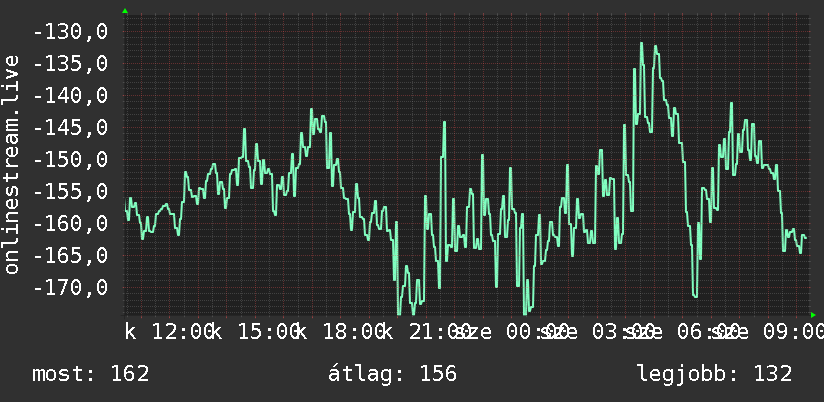The width and height of the screenshot is (824, 402).
Task: Click the -145,0 y-axis label
Action: (x=70, y=128)
